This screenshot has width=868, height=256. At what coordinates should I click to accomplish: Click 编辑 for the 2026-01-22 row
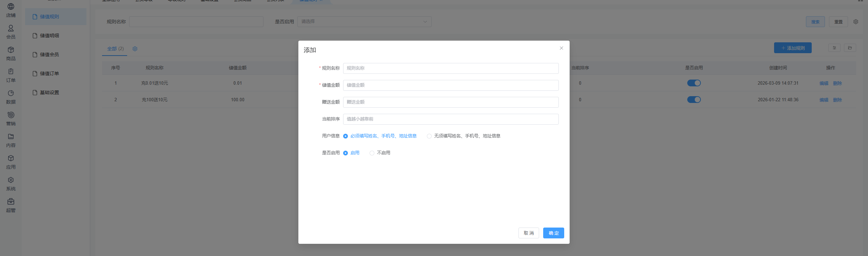click(x=824, y=100)
